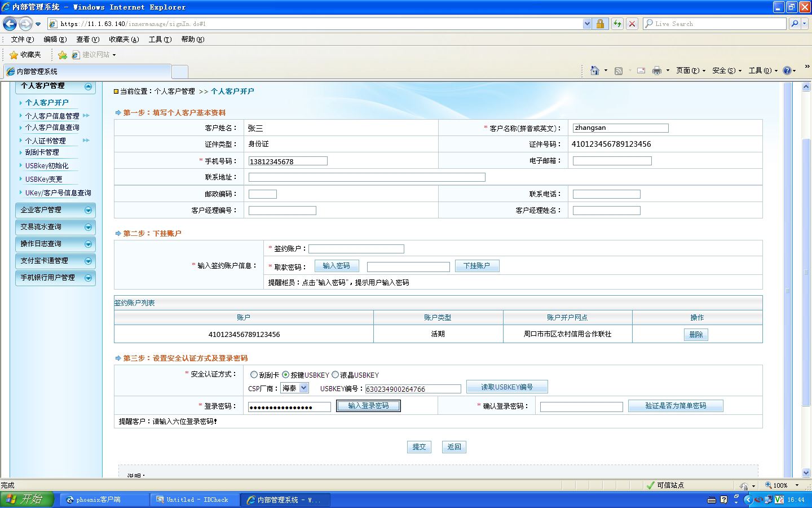Open the 帮助(H) menu
812x508 pixels.
click(193, 40)
